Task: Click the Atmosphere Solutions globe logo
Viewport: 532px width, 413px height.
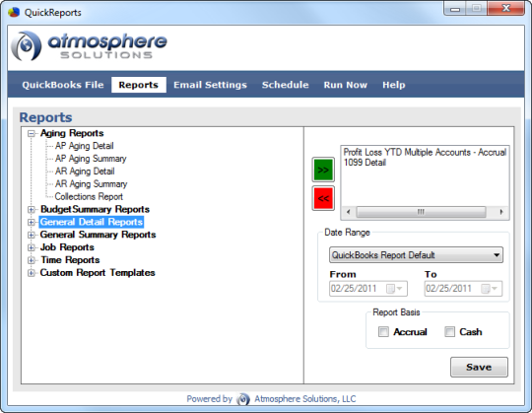Action: [x=27, y=45]
